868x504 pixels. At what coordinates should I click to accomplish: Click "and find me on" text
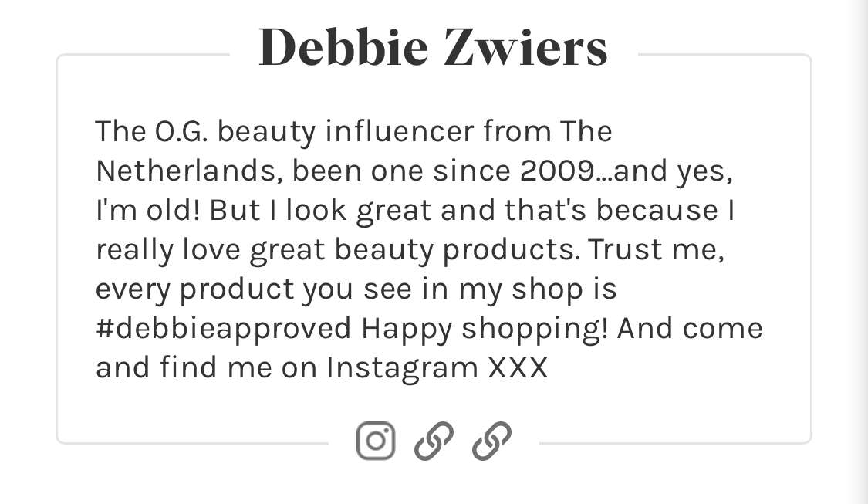pyautogui.click(x=207, y=368)
